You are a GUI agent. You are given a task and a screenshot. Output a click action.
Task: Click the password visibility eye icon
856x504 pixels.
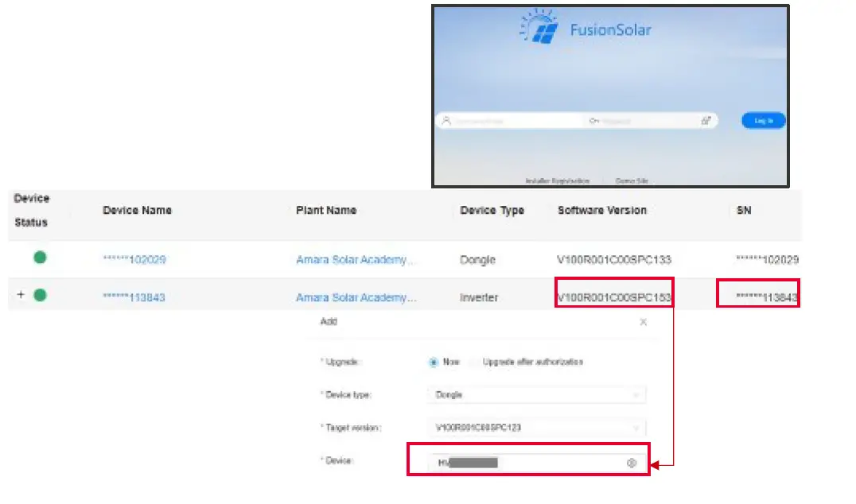706,118
